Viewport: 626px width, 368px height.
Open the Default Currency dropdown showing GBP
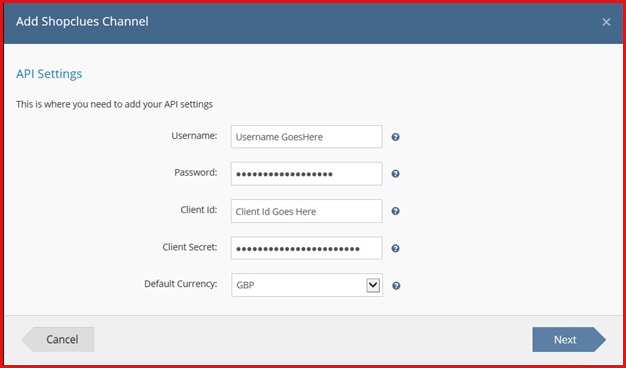pos(307,285)
